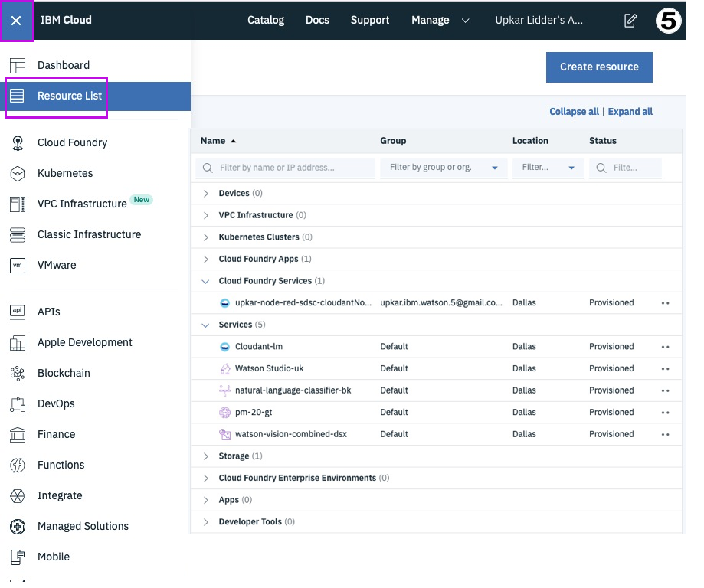
Task: Click the Expand all link
Action: click(x=630, y=112)
